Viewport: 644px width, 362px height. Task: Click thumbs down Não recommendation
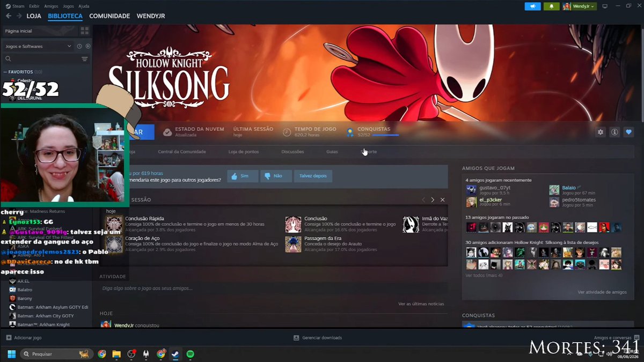tap(276, 176)
